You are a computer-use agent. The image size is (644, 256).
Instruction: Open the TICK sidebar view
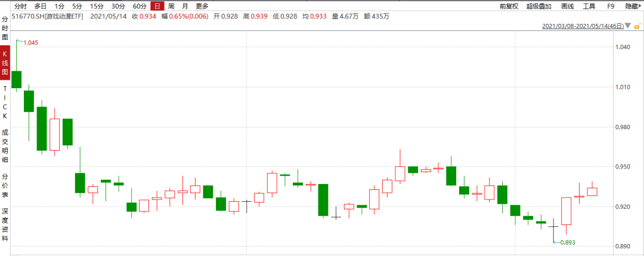tap(5, 102)
